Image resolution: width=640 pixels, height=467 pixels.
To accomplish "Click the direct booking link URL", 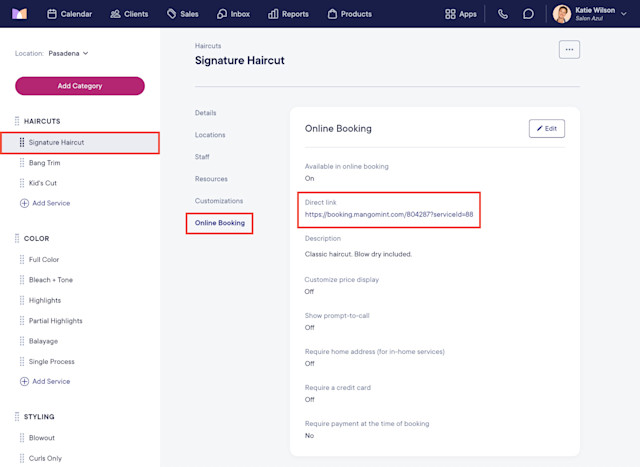I will pyautogui.click(x=389, y=215).
